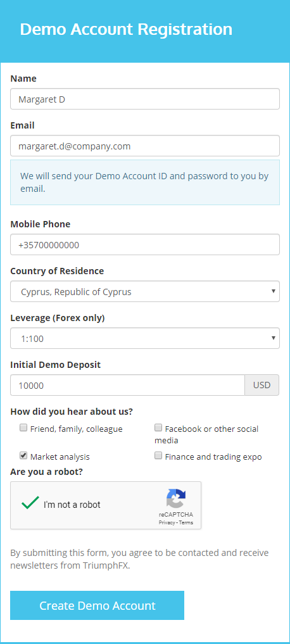The height and width of the screenshot is (644, 290).
Task: Click the reCAPTCHA logo icon
Action: pos(176,498)
